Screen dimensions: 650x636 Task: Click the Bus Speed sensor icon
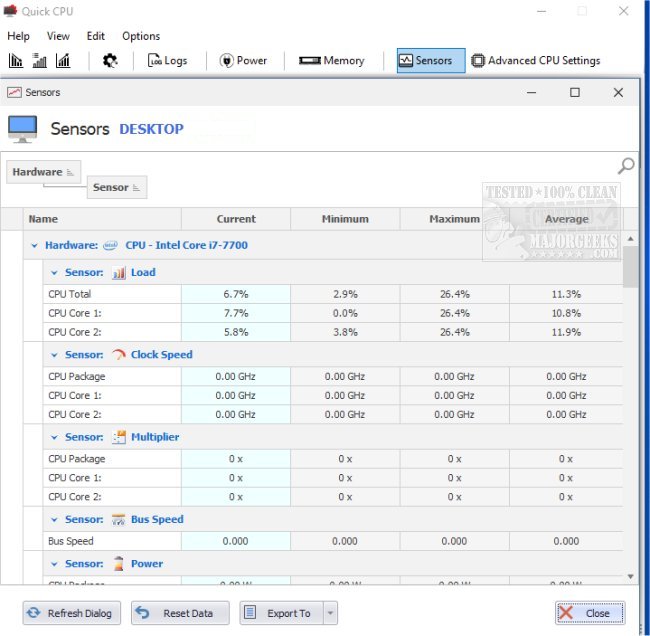119,519
